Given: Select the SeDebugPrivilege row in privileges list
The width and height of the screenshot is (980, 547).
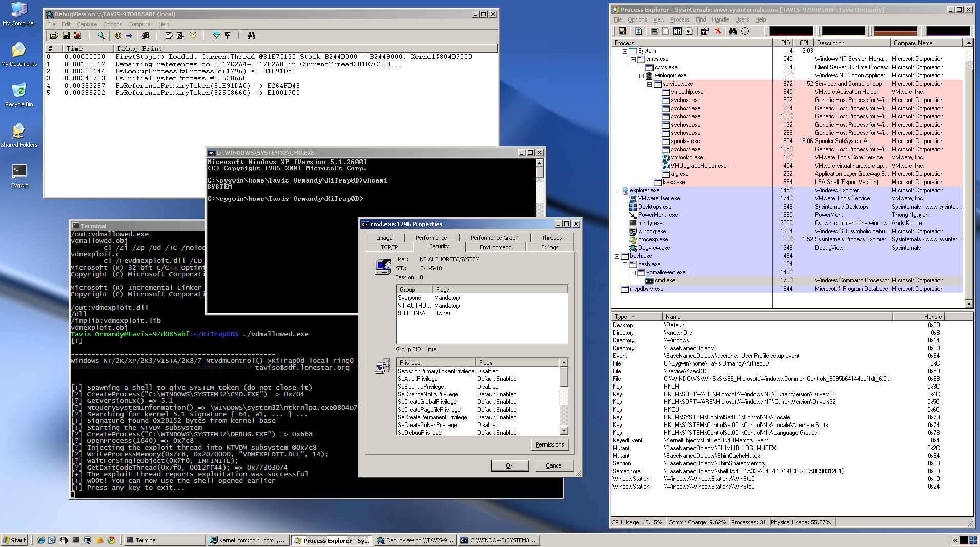Looking at the screenshot, I should click(478, 433).
